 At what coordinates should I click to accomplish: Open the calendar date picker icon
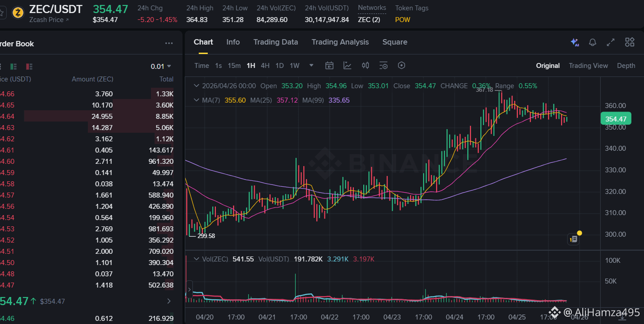[329, 66]
